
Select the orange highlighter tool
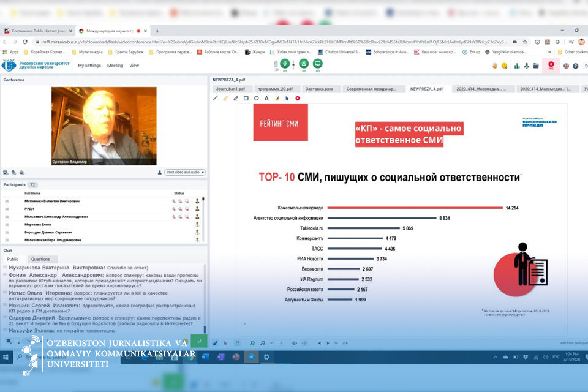coord(225,98)
